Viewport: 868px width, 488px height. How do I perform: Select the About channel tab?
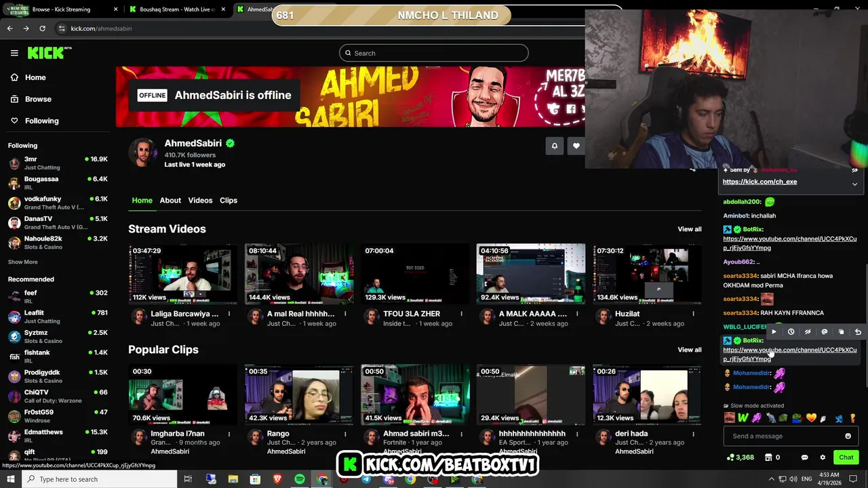pyautogui.click(x=170, y=201)
